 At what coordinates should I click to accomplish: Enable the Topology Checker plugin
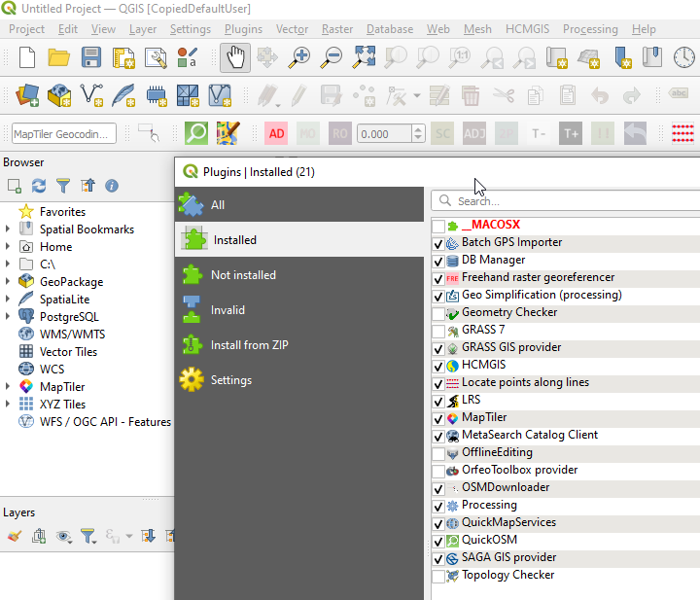pos(438,576)
